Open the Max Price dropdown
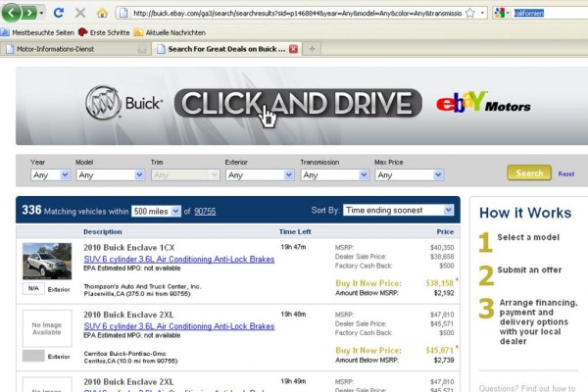The width and height of the screenshot is (588, 392). 409,174
